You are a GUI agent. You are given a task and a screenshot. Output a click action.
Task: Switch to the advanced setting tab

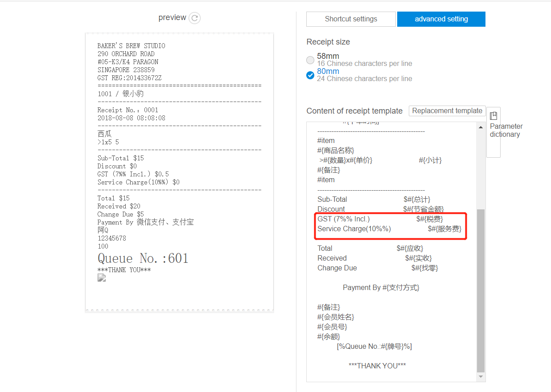[441, 19]
